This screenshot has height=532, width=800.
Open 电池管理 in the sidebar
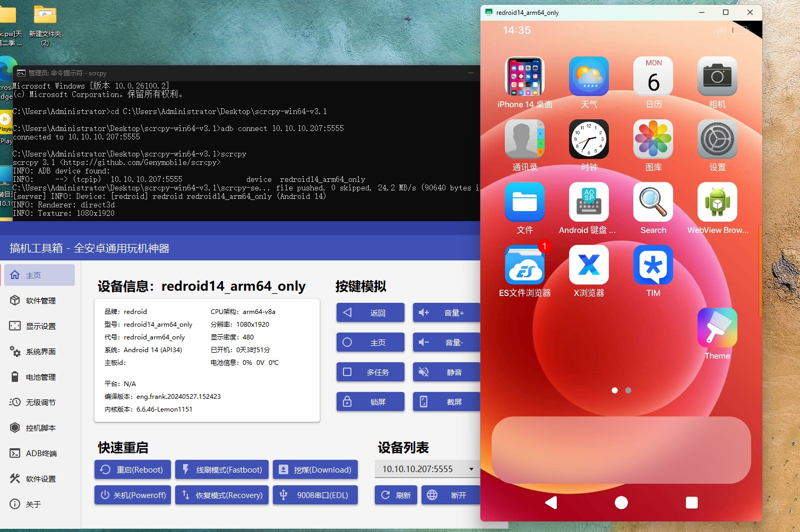39,377
